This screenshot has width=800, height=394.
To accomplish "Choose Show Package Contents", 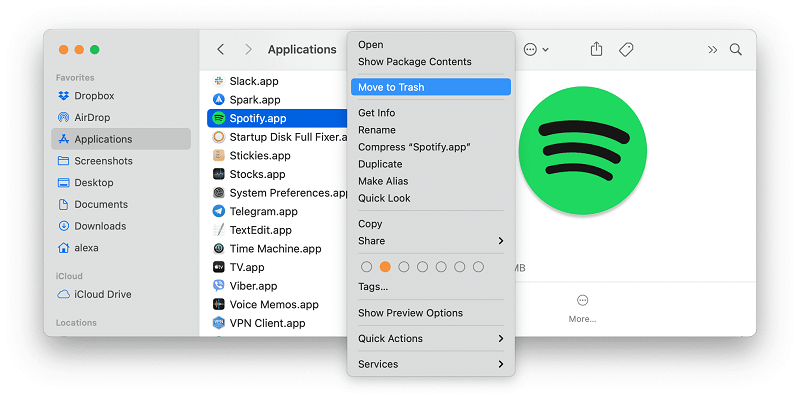I will click(x=431, y=62).
